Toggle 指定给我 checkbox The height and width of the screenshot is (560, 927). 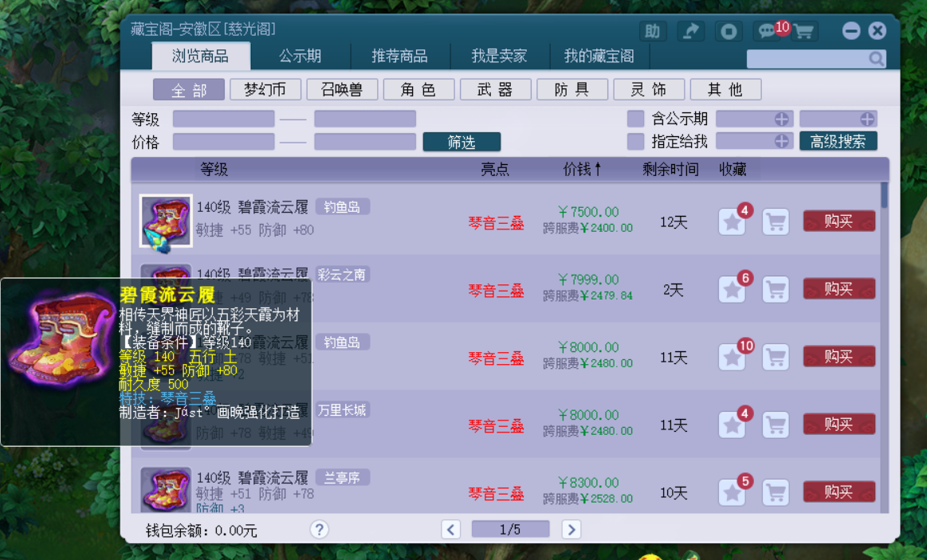635,141
